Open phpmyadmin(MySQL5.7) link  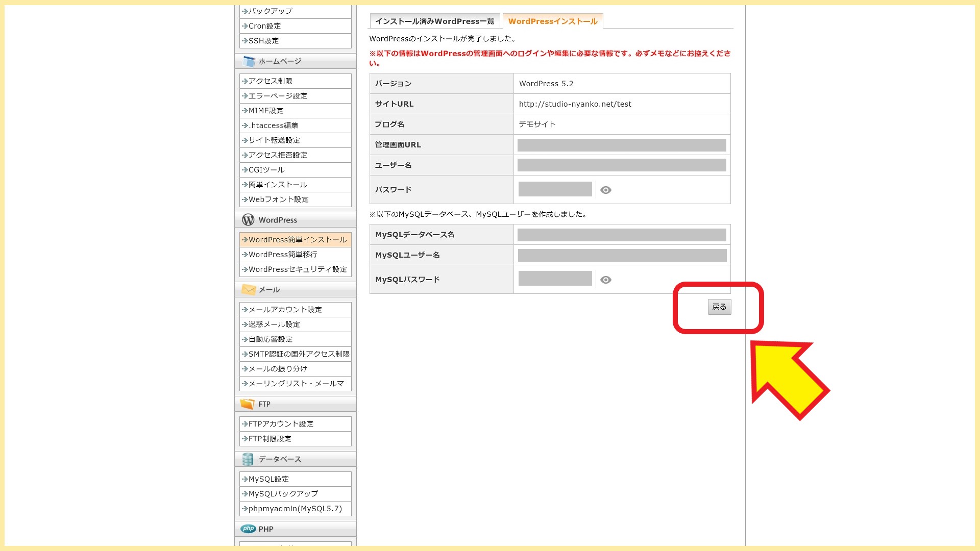295,509
